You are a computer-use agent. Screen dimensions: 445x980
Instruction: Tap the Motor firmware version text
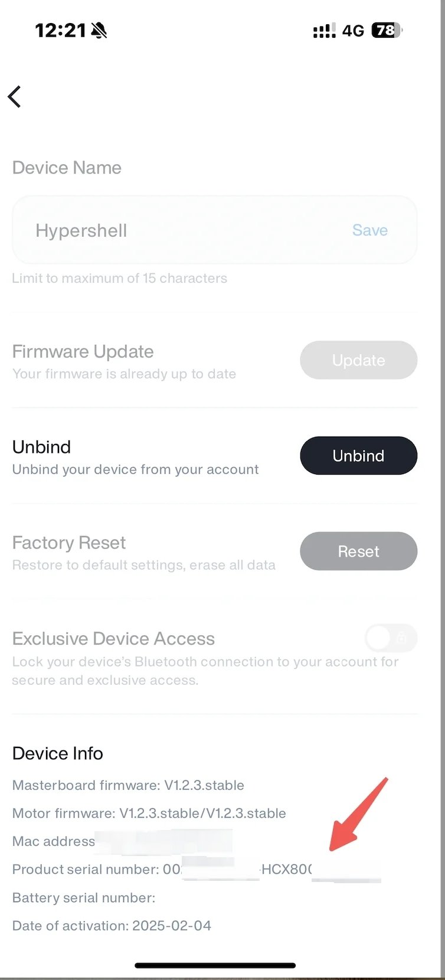tap(149, 814)
